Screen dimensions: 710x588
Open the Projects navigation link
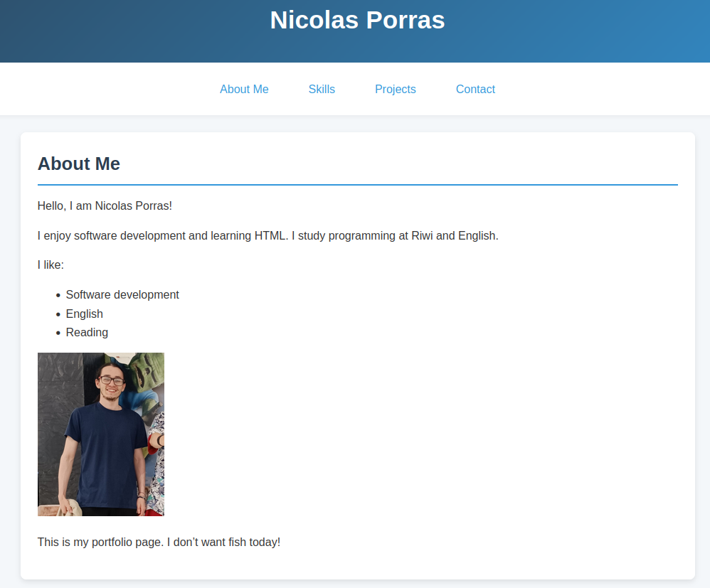click(396, 89)
